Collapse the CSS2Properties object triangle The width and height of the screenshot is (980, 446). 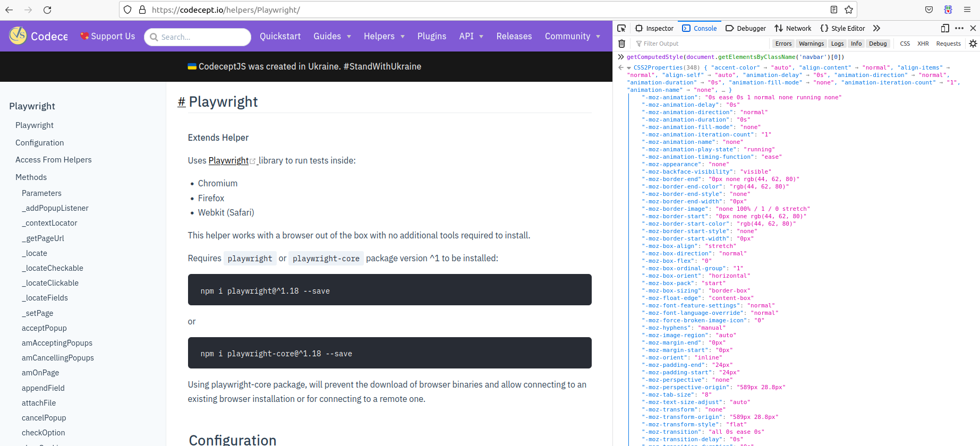(629, 68)
